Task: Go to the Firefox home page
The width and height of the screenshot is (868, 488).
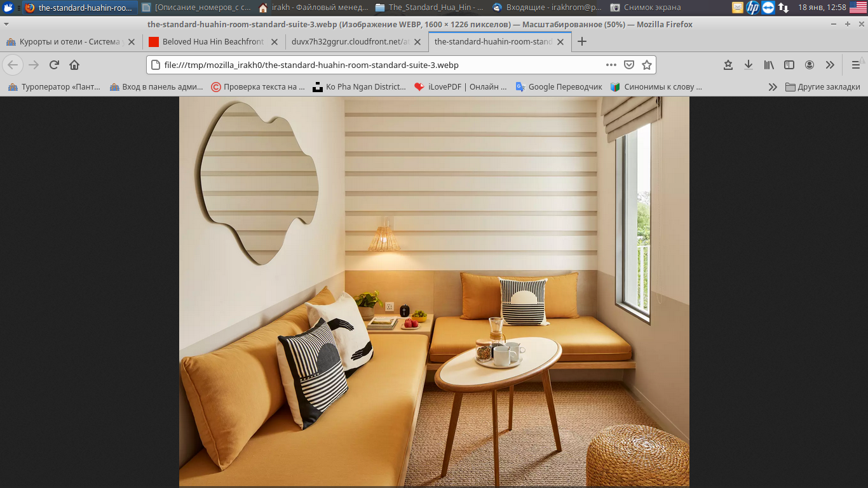Action: point(74,65)
